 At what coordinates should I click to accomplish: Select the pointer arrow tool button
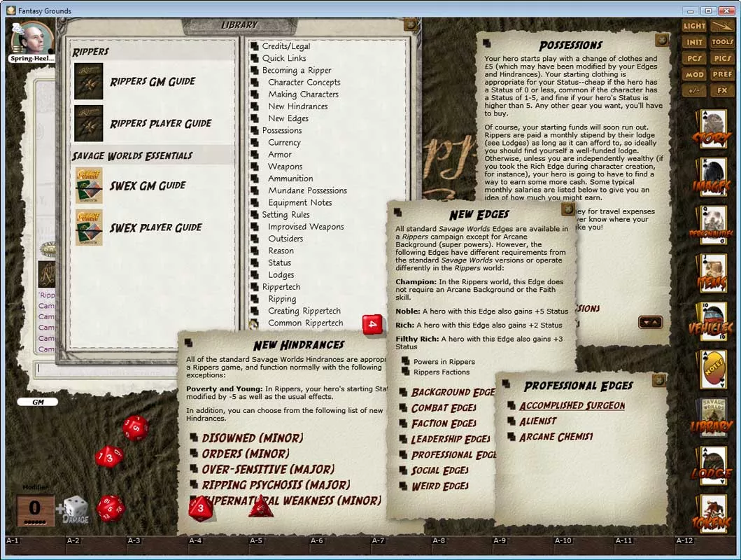pyautogui.click(x=722, y=26)
